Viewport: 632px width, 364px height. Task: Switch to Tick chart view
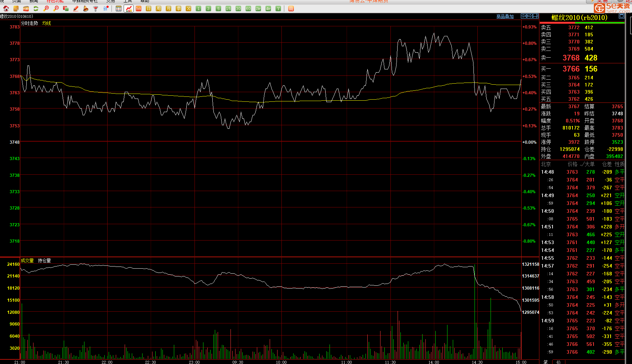click(139, 9)
